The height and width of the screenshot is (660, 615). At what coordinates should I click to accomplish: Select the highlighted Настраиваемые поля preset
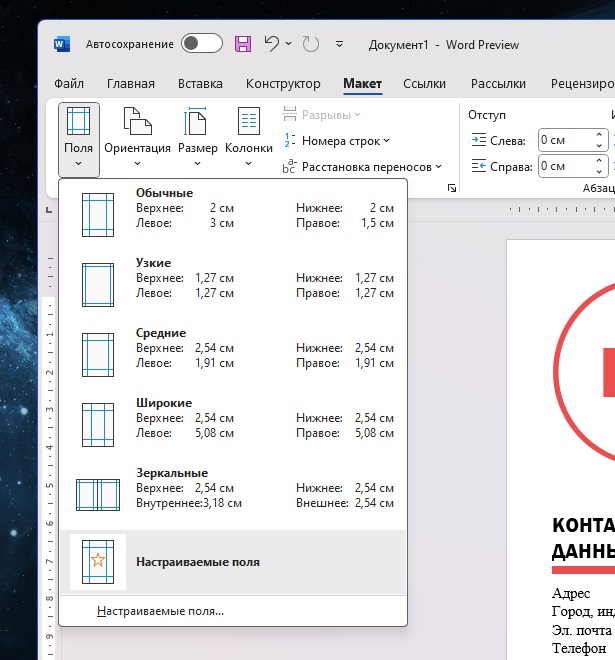pos(233,562)
